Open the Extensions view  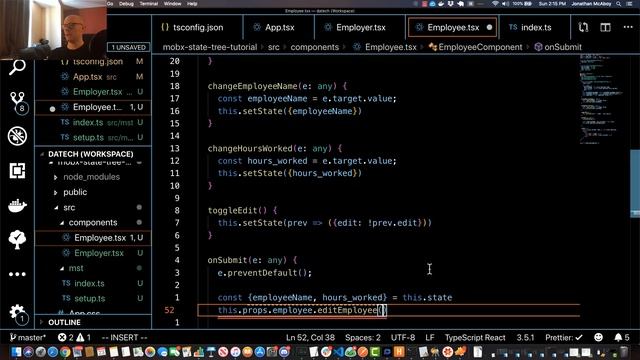click(x=17, y=171)
